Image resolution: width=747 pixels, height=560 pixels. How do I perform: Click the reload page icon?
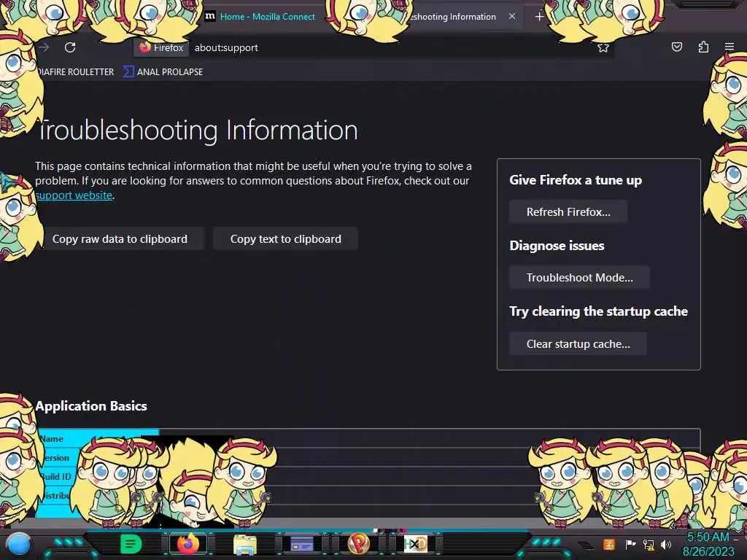coord(70,47)
